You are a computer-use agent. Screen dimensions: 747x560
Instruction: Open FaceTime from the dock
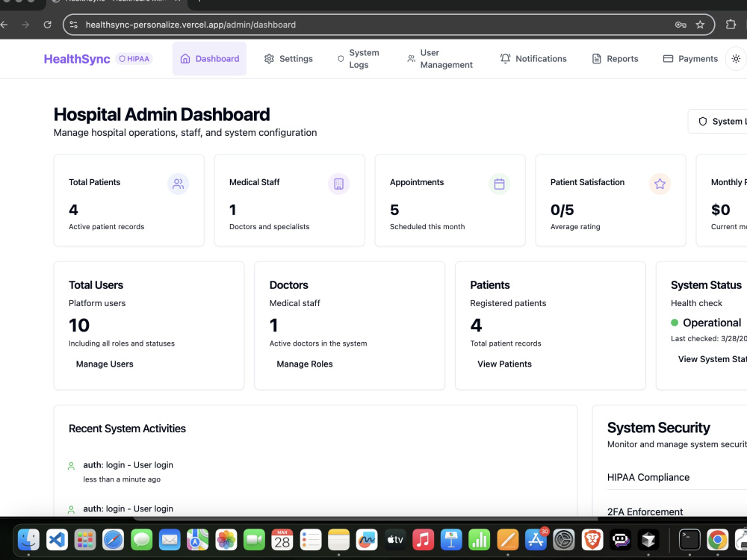(x=254, y=540)
